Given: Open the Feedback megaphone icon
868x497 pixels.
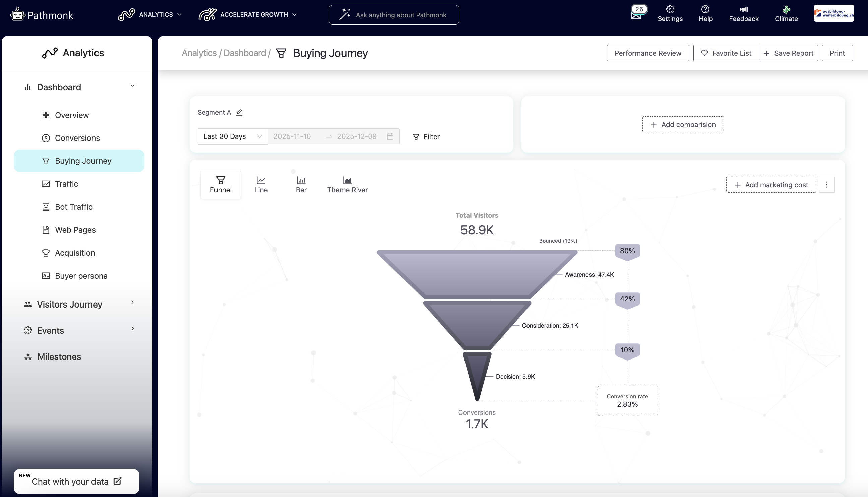Looking at the screenshot, I should [744, 9].
